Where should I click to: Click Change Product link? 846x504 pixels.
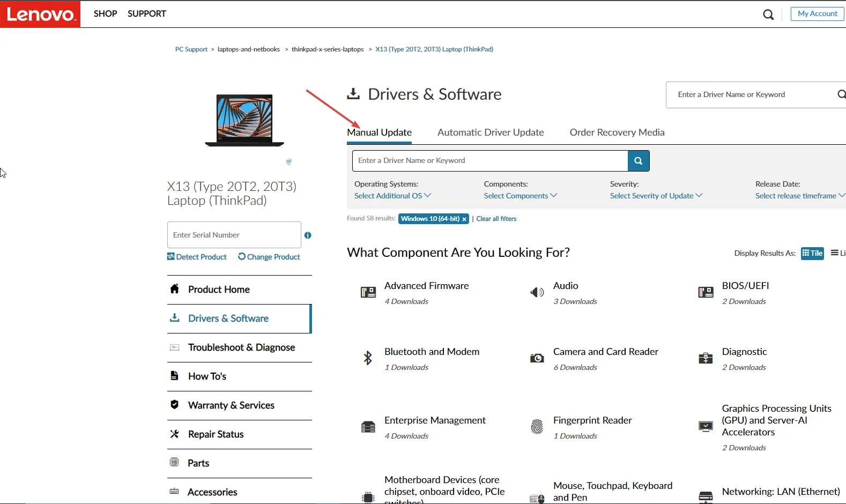pos(269,257)
